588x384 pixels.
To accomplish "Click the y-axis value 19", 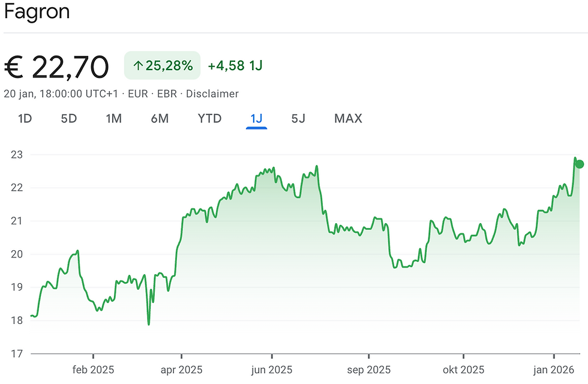I will pos(17,287).
